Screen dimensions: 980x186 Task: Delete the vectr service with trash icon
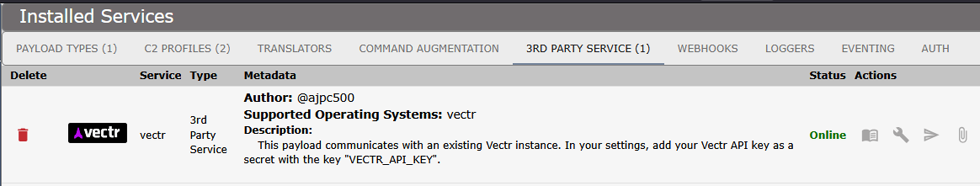coord(23,135)
